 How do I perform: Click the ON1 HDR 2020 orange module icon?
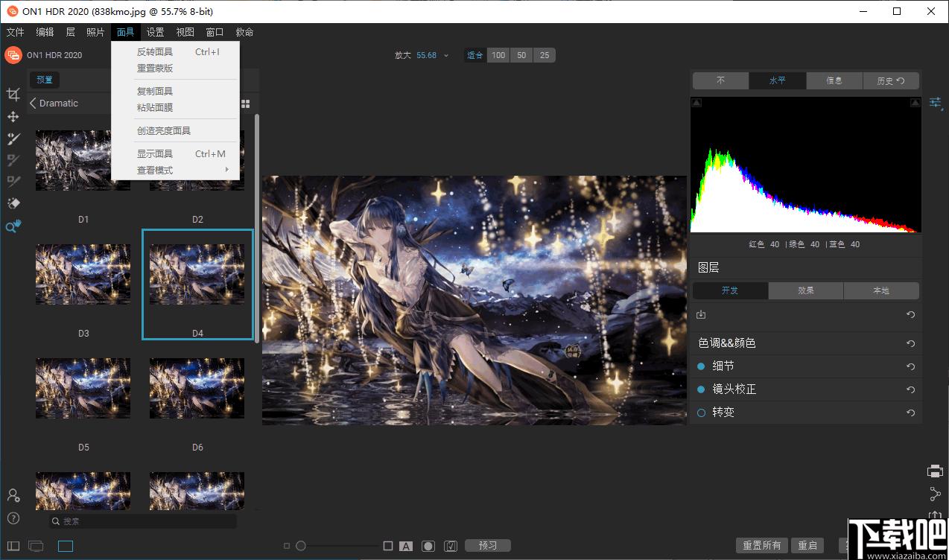pyautogui.click(x=13, y=54)
